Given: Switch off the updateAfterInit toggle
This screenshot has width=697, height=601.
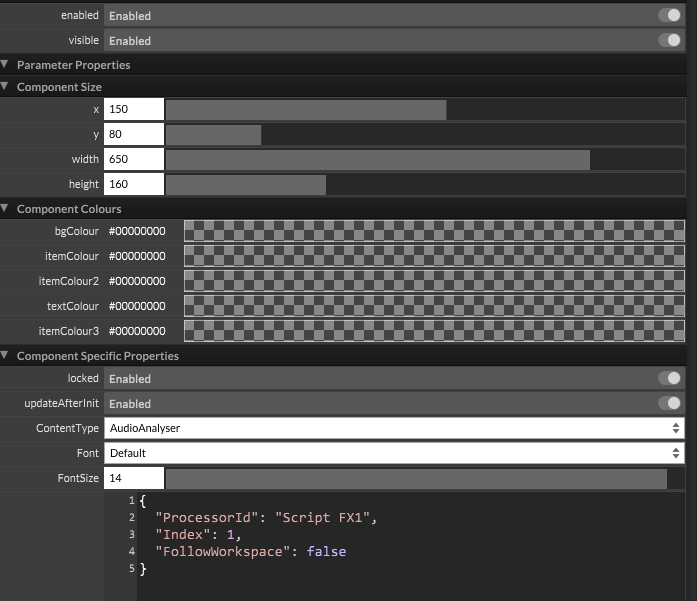Looking at the screenshot, I should click(x=669, y=404).
